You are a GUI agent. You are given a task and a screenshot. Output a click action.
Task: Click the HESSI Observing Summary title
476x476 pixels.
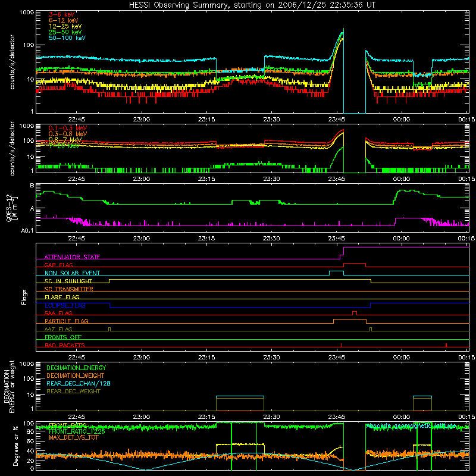point(252,5)
